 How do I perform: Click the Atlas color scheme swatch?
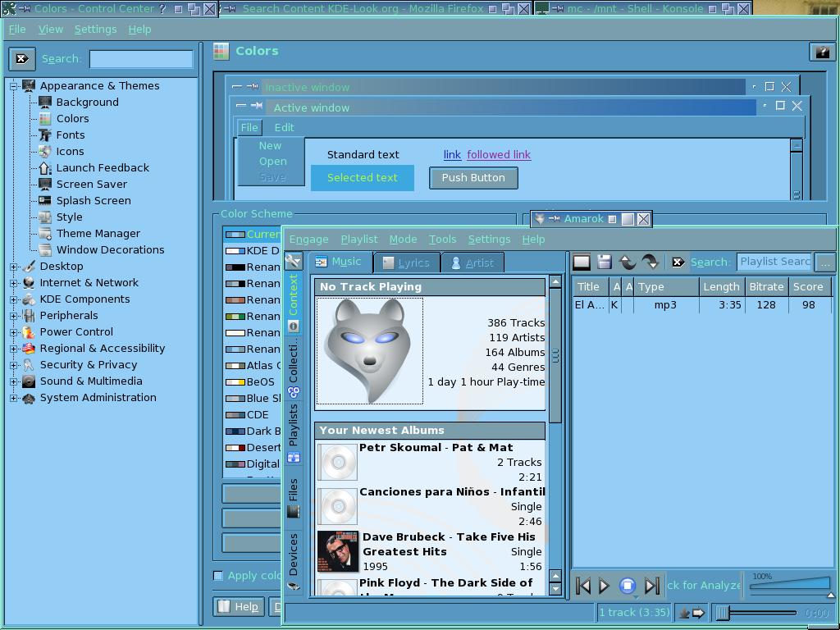coord(235,366)
